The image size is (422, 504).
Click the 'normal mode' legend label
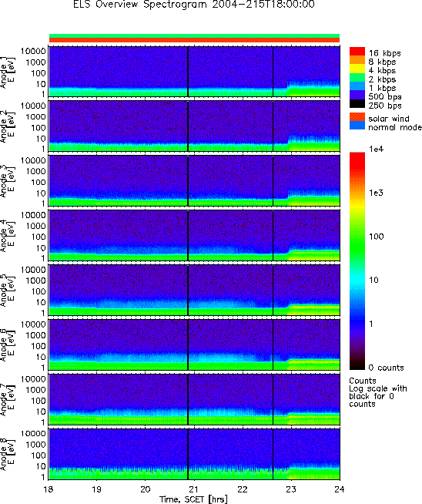click(x=395, y=127)
